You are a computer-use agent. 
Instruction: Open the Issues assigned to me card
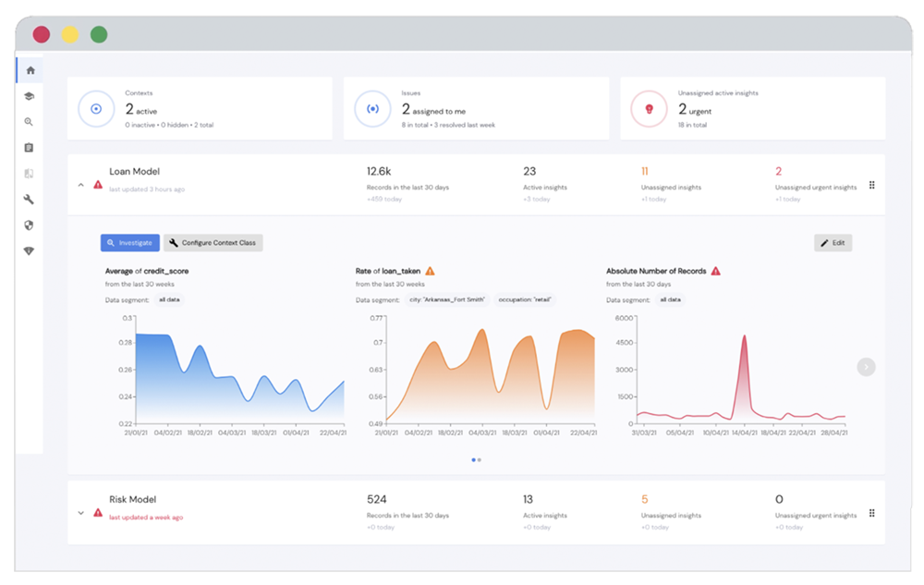[x=476, y=108]
